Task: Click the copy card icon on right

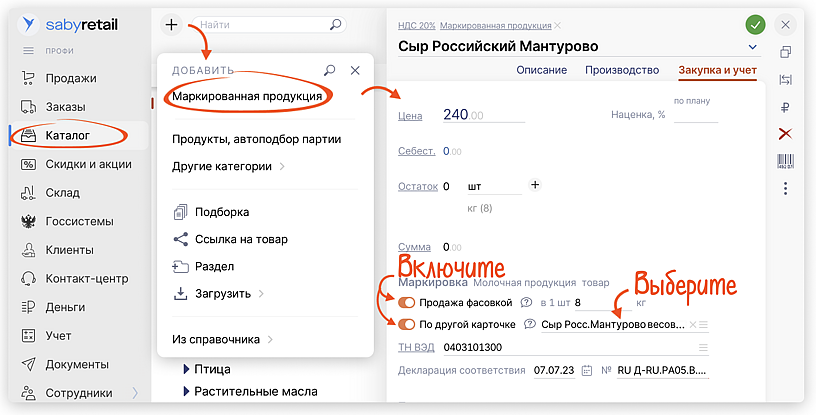Action: [x=786, y=52]
